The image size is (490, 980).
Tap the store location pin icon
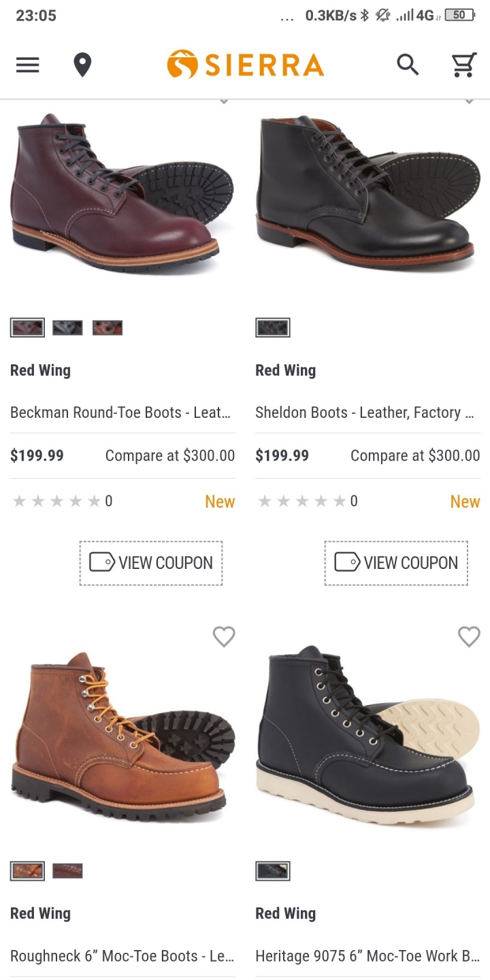coord(82,65)
